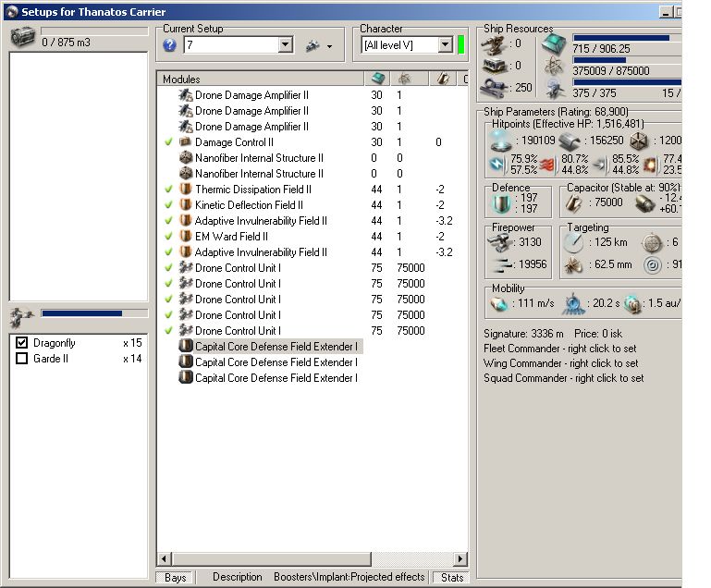
Task: Click the shield hitpoints icon
Action: 501,141
